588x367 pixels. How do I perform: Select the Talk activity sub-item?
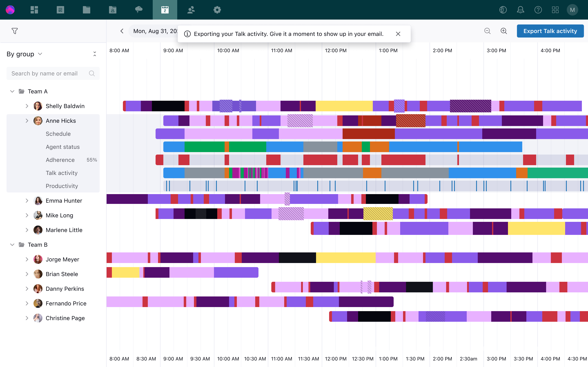click(61, 173)
